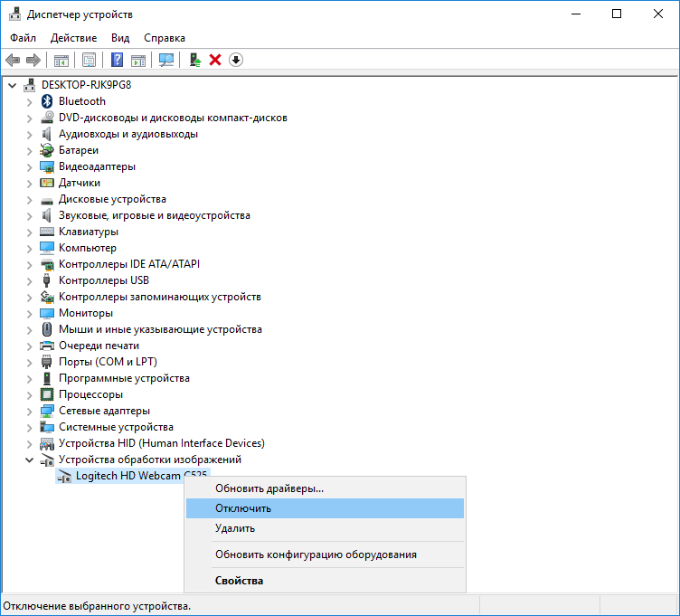The width and height of the screenshot is (680, 616).
Task: Choose Отключить in context menu
Action: click(x=325, y=508)
